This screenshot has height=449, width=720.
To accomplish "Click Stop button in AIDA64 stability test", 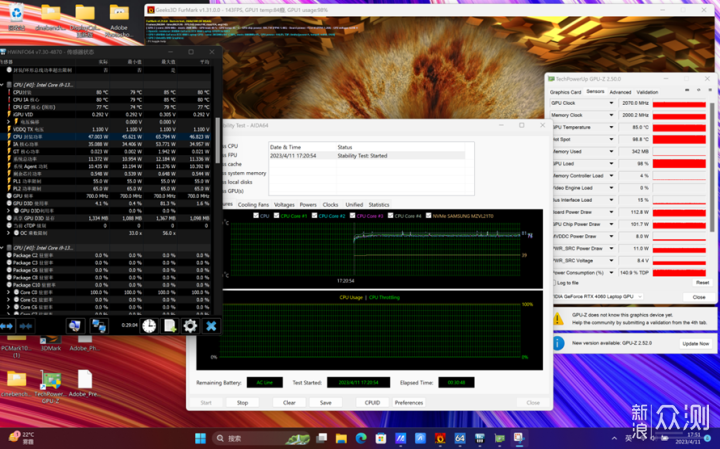I will [x=242, y=403].
